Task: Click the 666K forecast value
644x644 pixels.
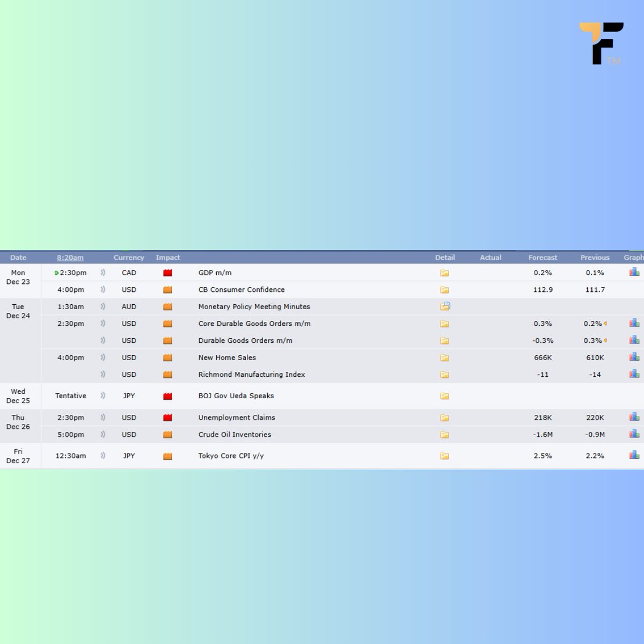Action: coord(543,357)
